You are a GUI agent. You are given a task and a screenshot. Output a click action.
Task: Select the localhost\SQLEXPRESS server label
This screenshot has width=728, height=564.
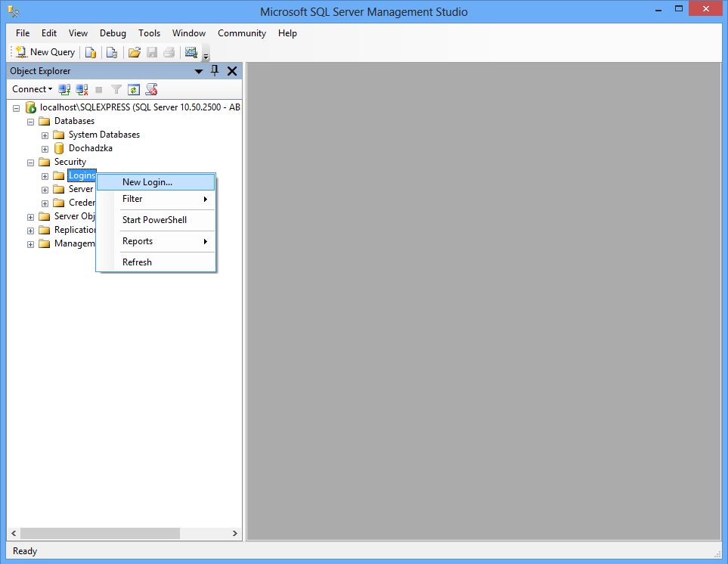140,107
